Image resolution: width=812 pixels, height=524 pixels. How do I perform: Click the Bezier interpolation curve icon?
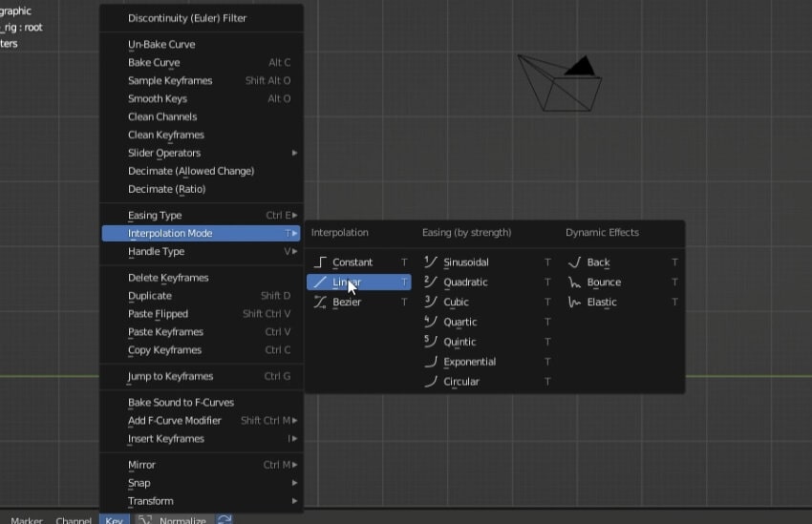click(x=320, y=303)
